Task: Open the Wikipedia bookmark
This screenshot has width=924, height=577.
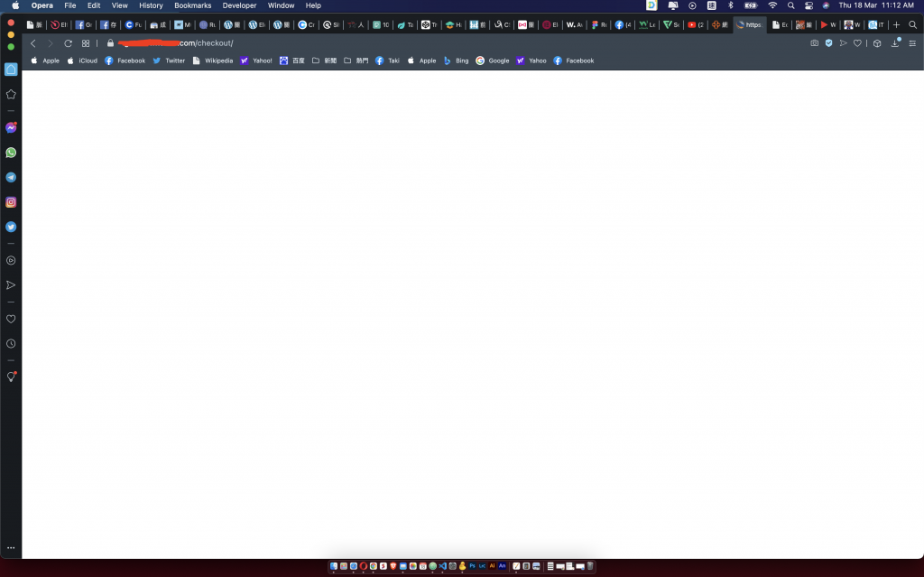Action: (213, 60)
